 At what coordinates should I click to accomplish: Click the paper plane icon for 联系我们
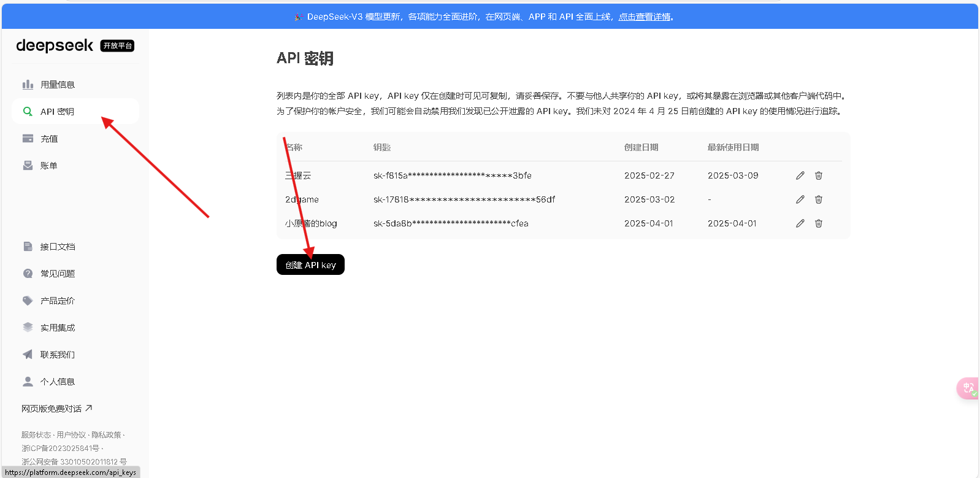coord(28,355)
